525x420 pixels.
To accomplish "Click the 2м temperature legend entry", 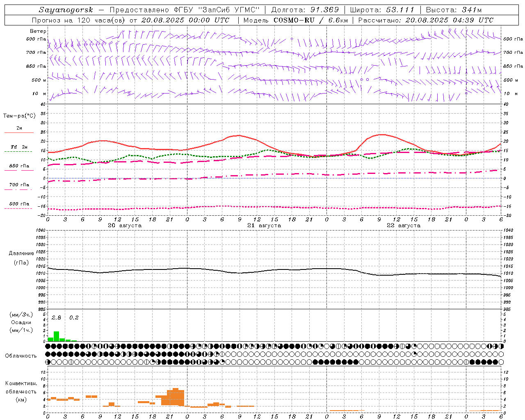I will click(19, 128).
